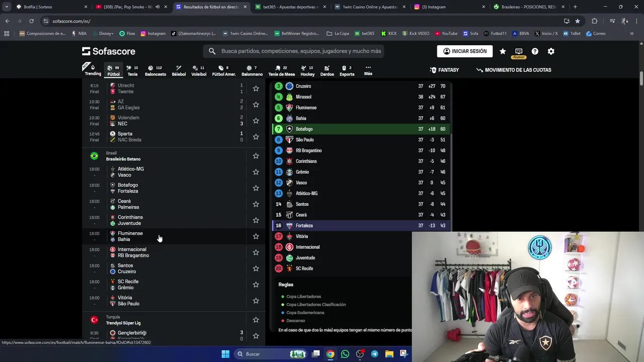Favorite the AZ vs GA Eagles match
The image size is (644, 362).
(256, 105)
